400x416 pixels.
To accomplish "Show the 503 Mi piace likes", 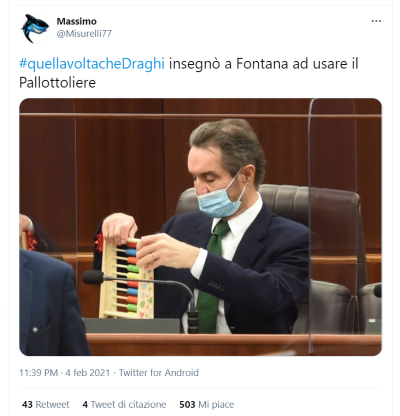I will point(207,404).
